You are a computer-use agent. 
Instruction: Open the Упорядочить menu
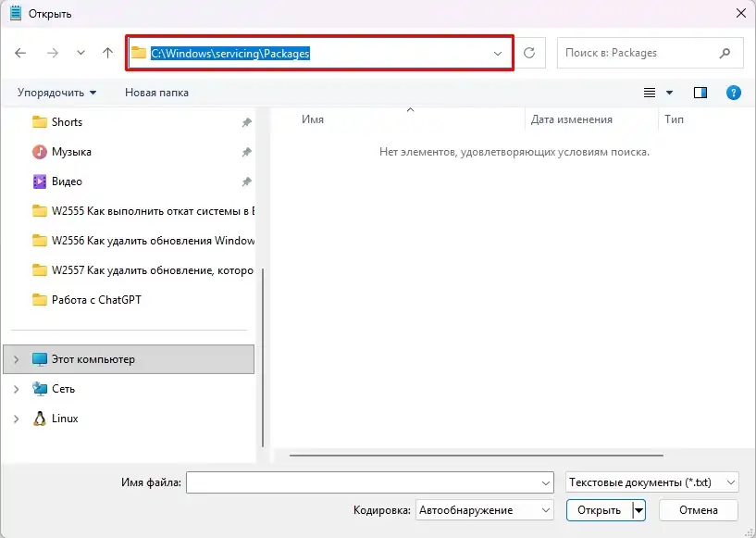tap(56, 93)
